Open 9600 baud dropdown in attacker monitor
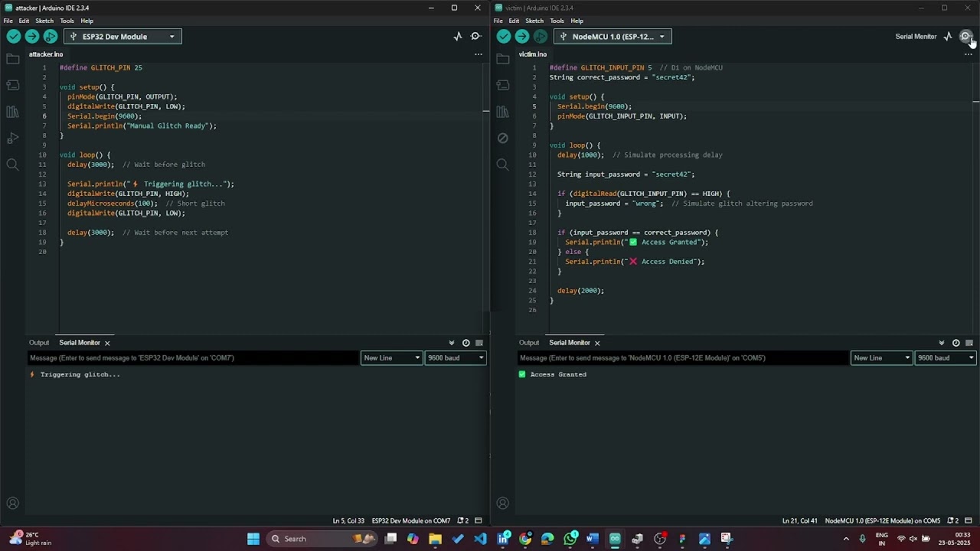 (x=456, y=357)
